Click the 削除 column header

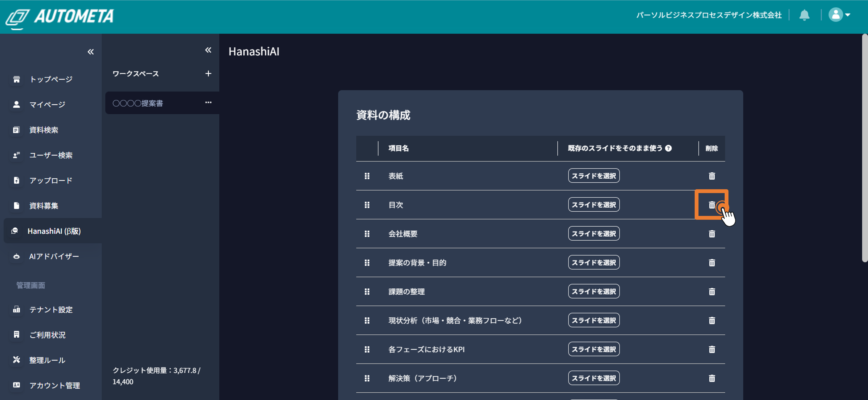tap(712, 148)
